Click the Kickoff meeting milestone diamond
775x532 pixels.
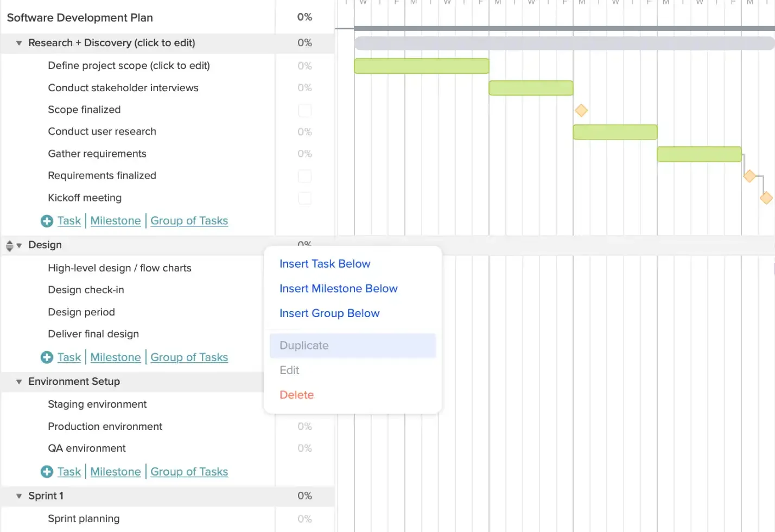click(766, 198)
